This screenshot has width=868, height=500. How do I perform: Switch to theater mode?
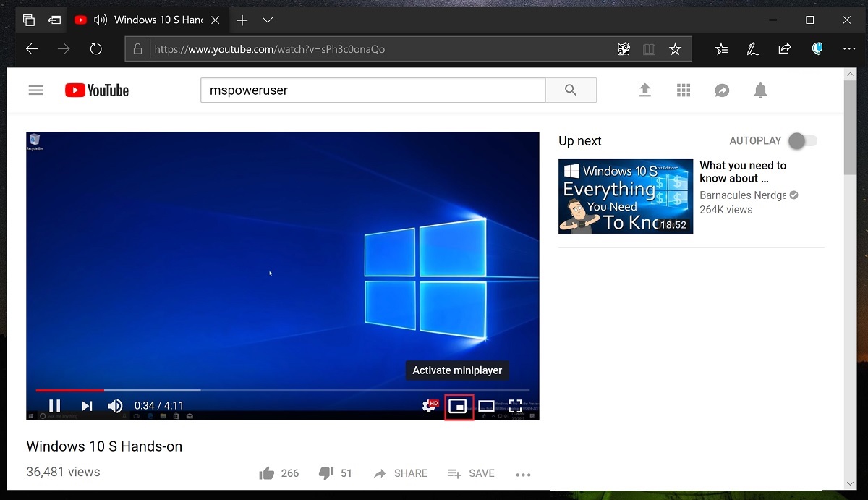click(x=486, y=407)
